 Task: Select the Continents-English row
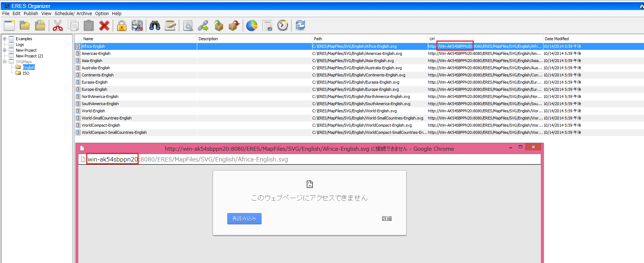(359, 75)
